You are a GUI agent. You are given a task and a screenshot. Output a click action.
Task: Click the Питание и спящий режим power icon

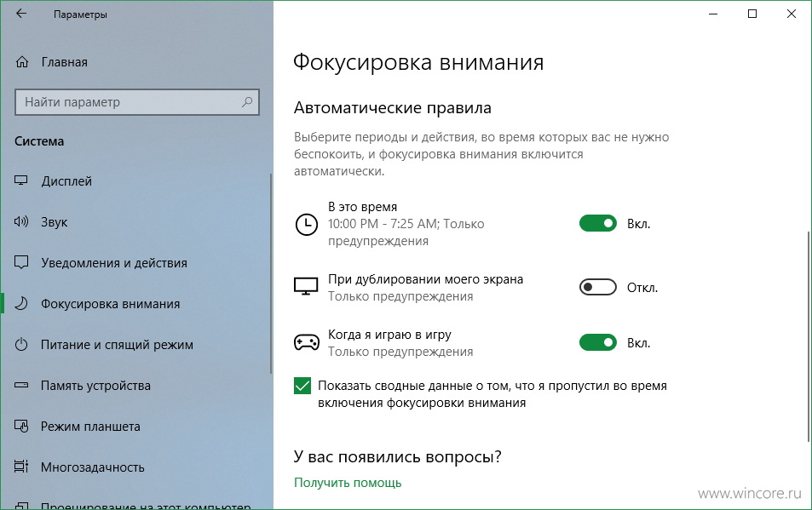click(21, 344)
